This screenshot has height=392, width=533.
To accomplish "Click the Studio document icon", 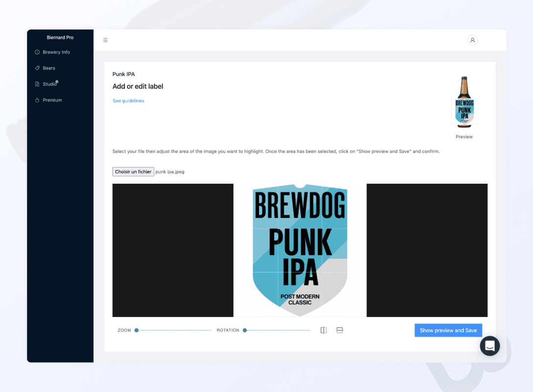I will (37, 84).
